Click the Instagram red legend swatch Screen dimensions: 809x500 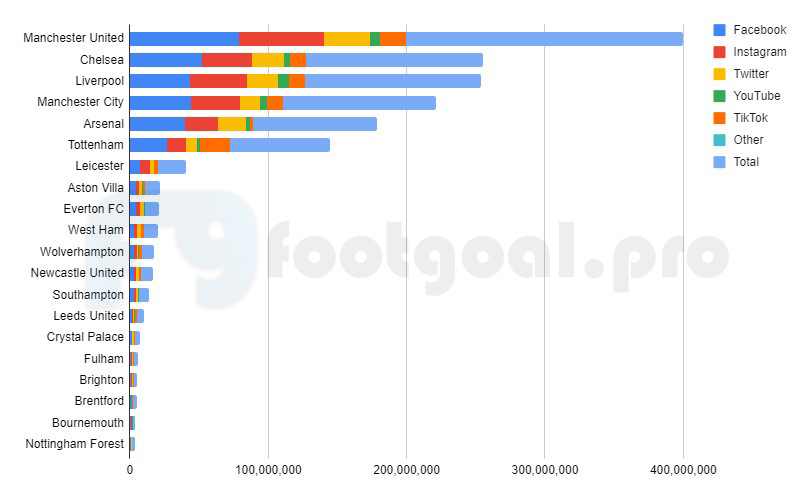pos(719,52)
